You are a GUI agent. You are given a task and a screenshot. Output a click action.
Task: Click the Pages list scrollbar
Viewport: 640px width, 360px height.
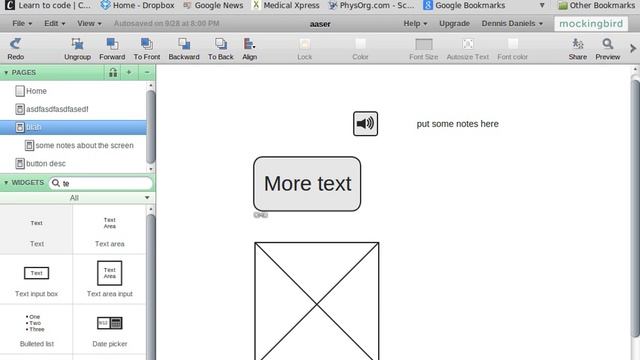[151, 127]
